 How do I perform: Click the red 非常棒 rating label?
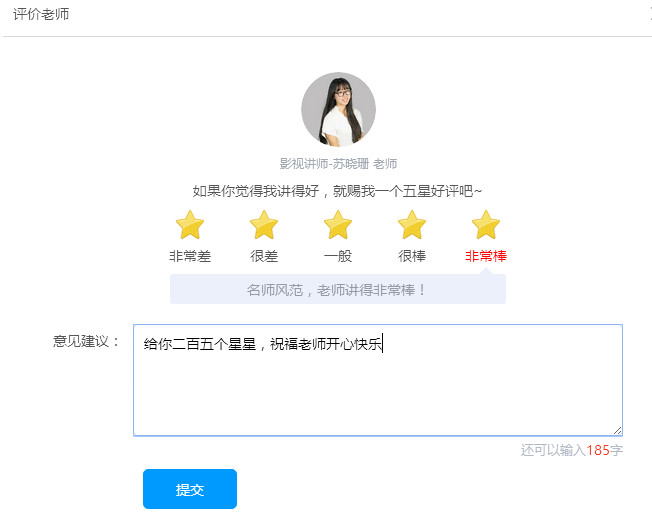[486, 256]
